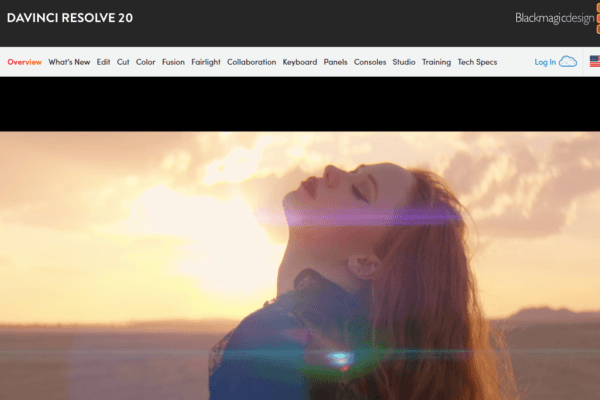The height and width of the screenshot is (400, 600).
Task: Switch to the Color tab
Action: tap(145, 62)
